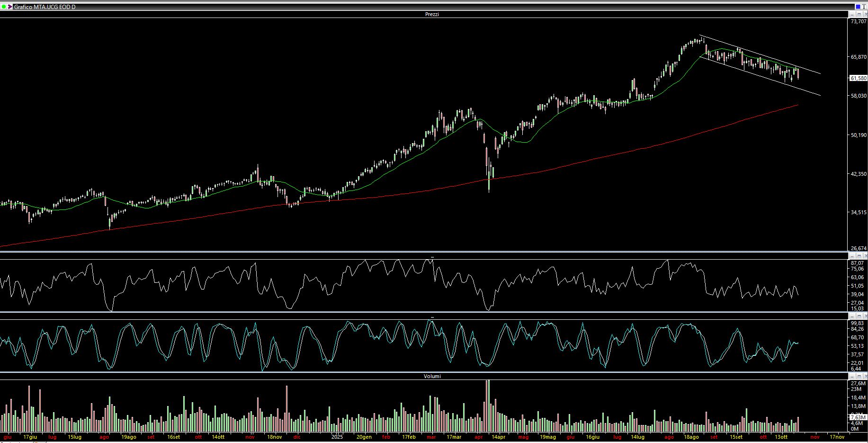The width and height of the screenshot is (868, 443).
Task: Click the 42,350 price axis label
Action: point(859,174)
